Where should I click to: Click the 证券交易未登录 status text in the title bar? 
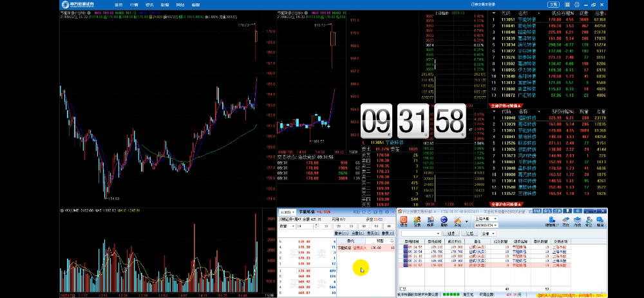point(482,5)
